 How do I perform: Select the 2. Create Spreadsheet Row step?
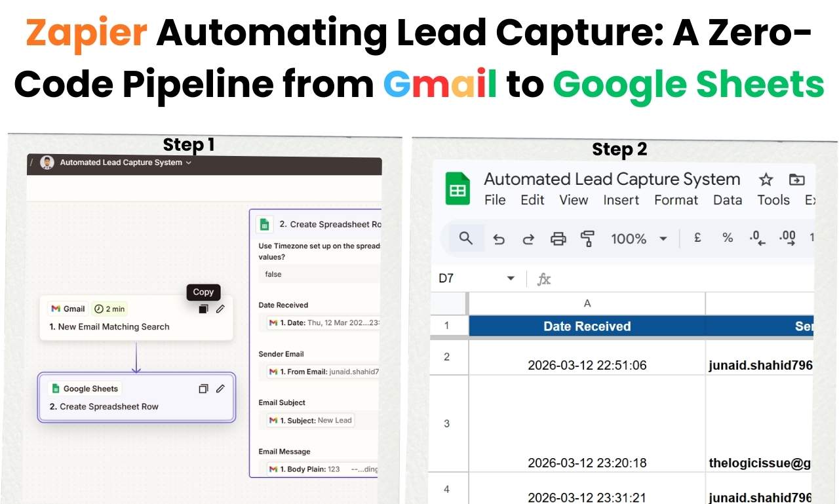[136, 397]
